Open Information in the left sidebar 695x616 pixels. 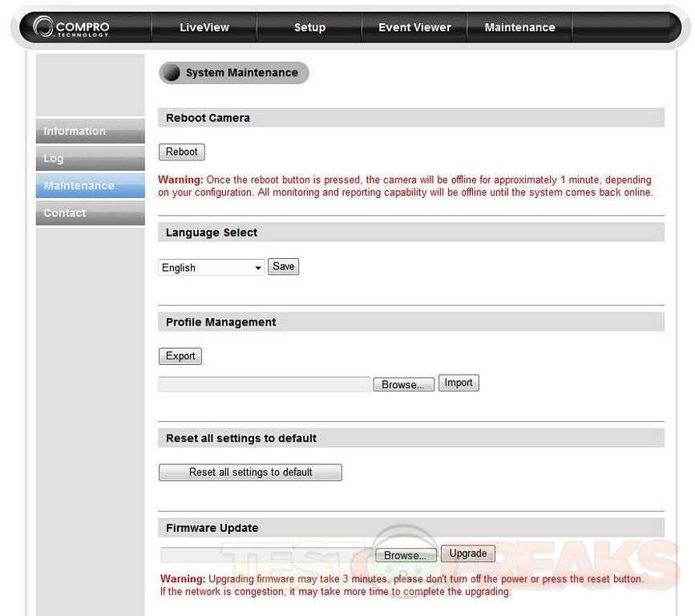90,132
